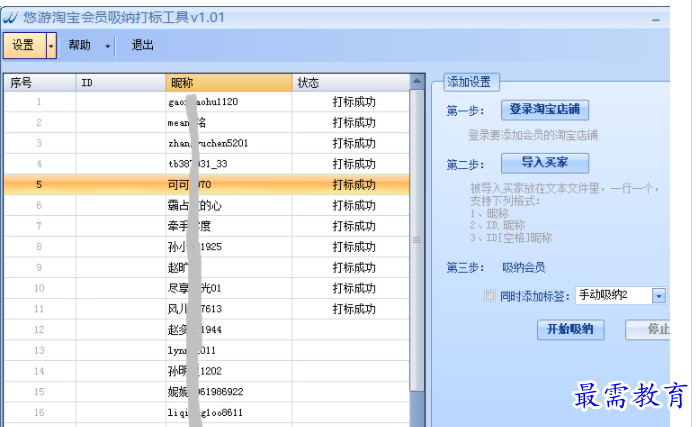Click the list's vertical scrollbar thumb
Image resolution: width=696 pixels, height=427 pixels.
(x=416, y=240)
